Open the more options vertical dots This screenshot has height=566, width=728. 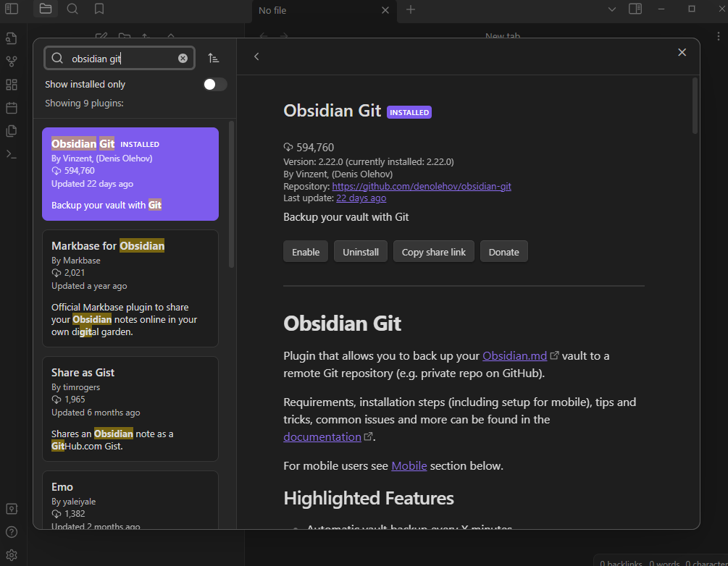coord(719,35)
